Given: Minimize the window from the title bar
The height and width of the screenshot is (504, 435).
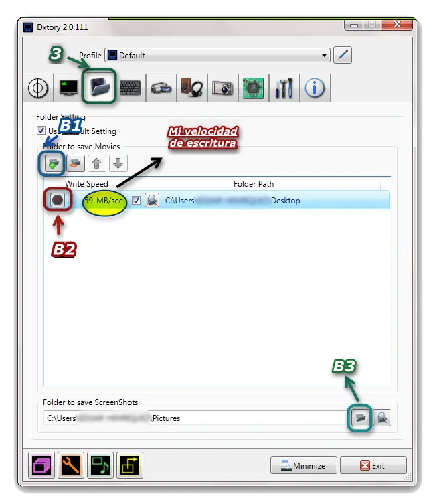Looking at the screenshot, I should tap(354, 25).
